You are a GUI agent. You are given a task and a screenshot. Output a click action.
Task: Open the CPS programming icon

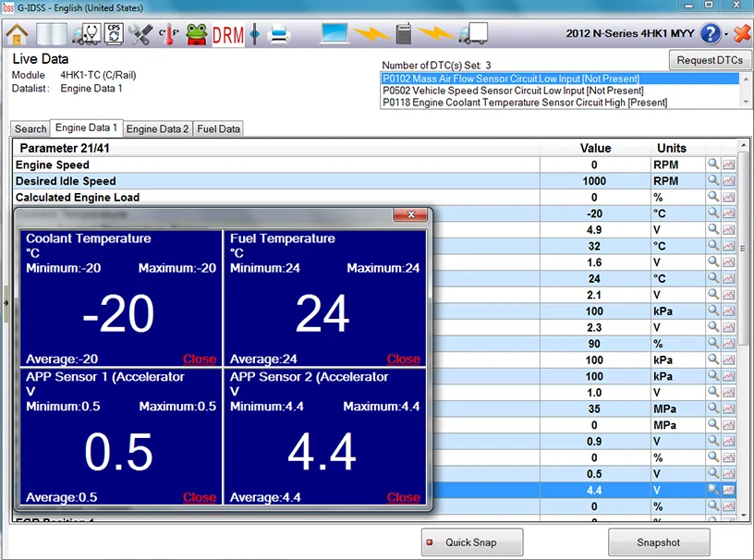tap(114, 34)
